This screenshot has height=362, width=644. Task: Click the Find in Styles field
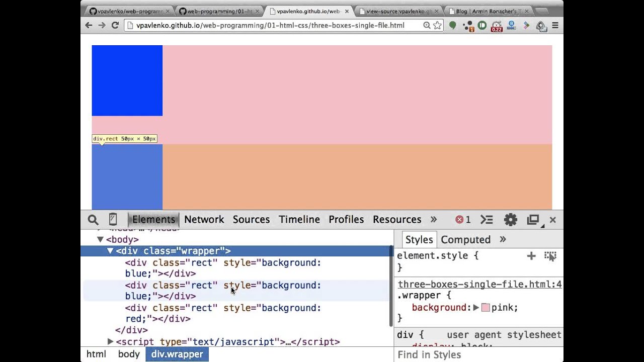[x=478, y=355]
